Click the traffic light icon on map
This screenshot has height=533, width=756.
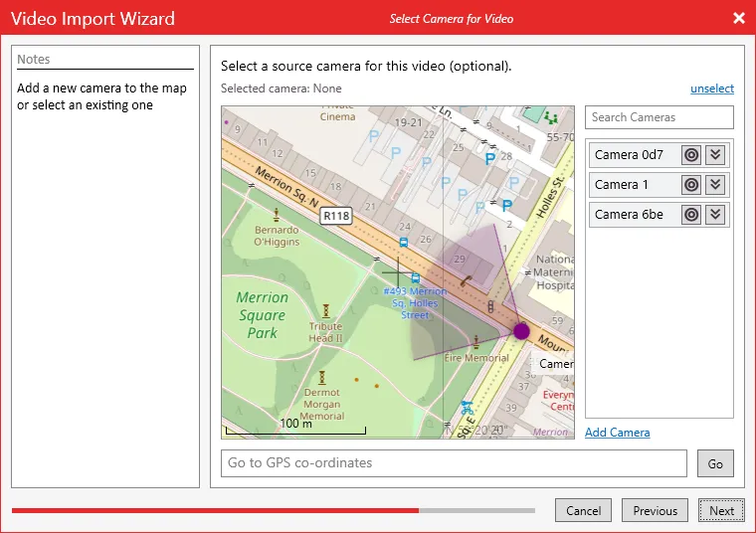click(490, 306)
